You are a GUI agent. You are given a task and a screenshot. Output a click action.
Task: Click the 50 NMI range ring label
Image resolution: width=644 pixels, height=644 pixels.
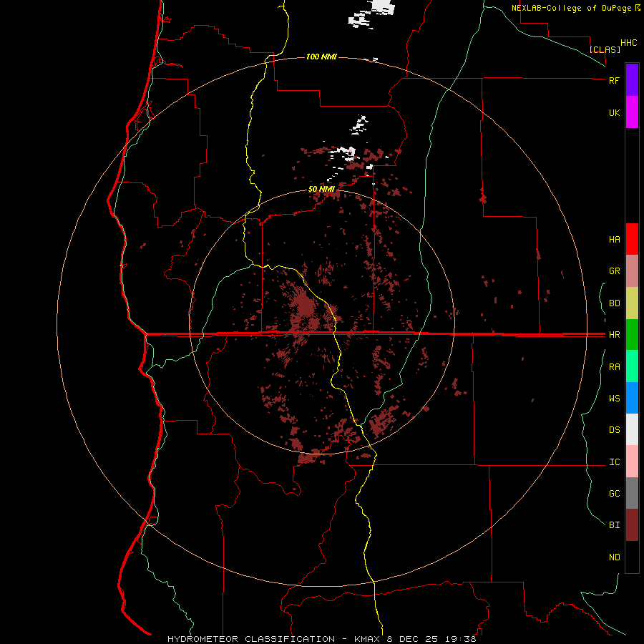(321, 189)
